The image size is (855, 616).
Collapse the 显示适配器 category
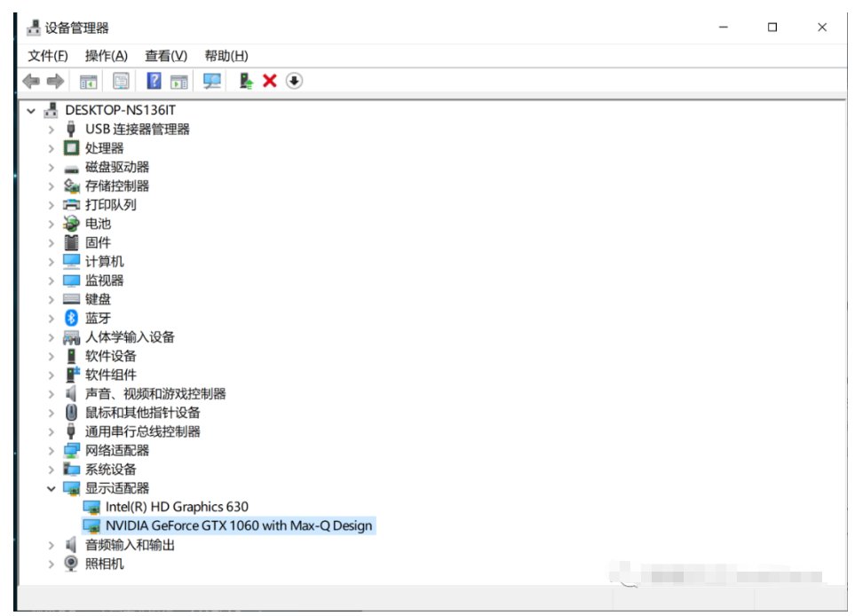point(51,488)
